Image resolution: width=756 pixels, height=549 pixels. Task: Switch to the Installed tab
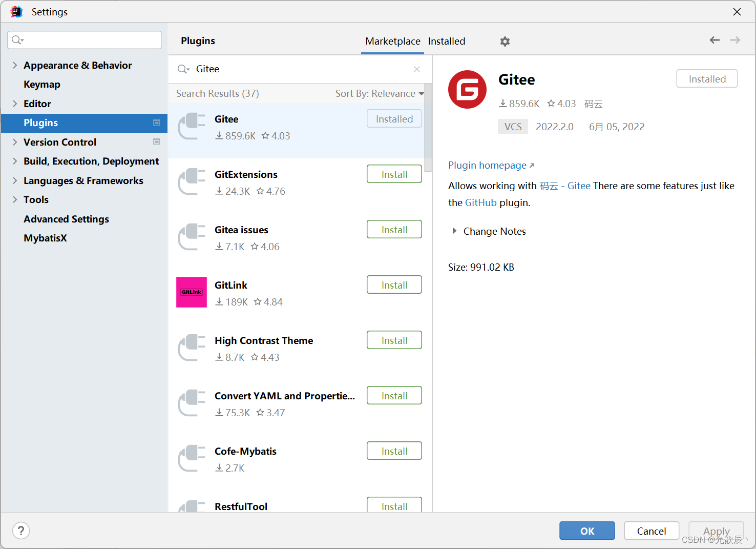pyautogui.click(x=446, y=42)
